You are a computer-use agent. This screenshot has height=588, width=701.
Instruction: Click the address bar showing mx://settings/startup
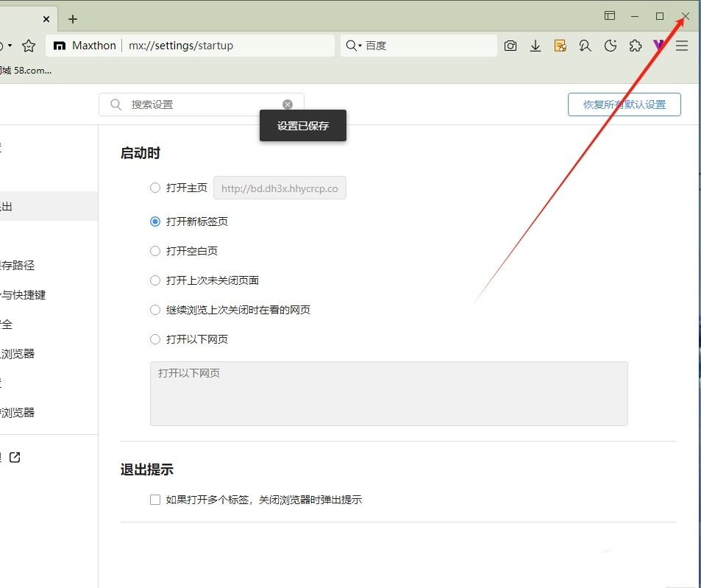click(190, 46)
